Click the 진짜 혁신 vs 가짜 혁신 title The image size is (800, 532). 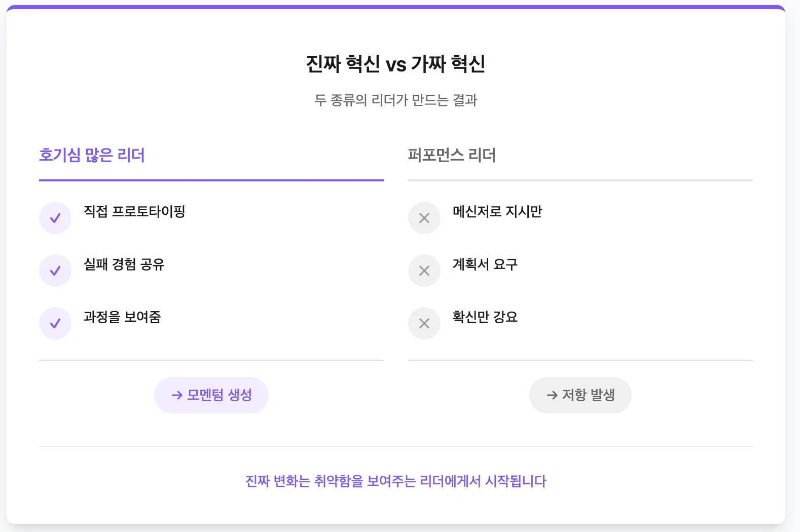[395, 64]
